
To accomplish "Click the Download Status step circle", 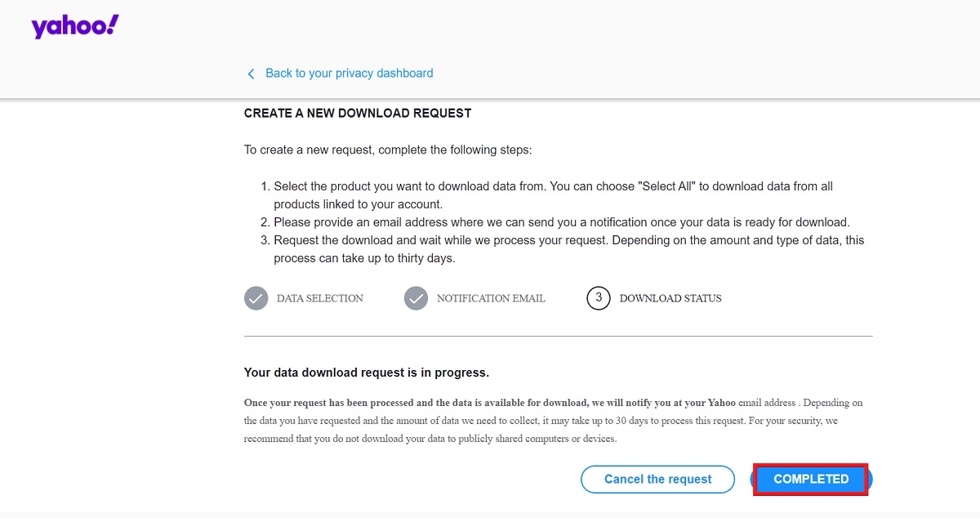I will [599, 298].
